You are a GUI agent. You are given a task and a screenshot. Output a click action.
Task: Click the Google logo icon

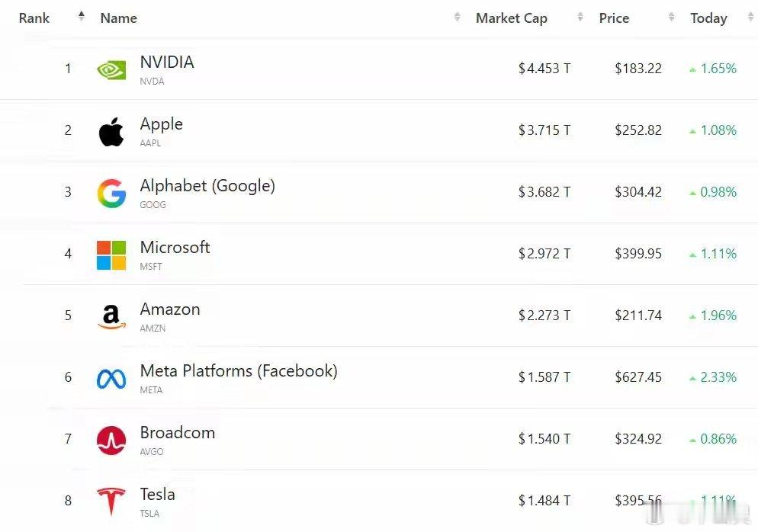(111, 194)
